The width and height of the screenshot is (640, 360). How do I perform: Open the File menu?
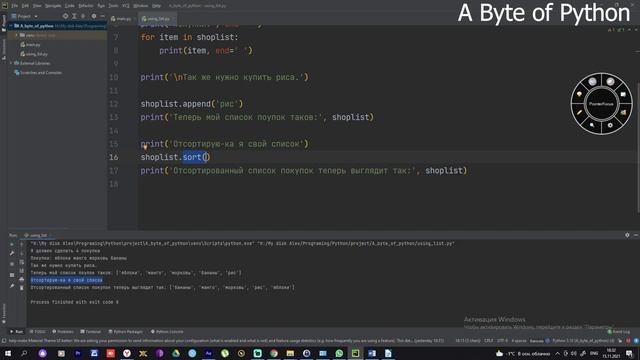click(x=15, y=6)
